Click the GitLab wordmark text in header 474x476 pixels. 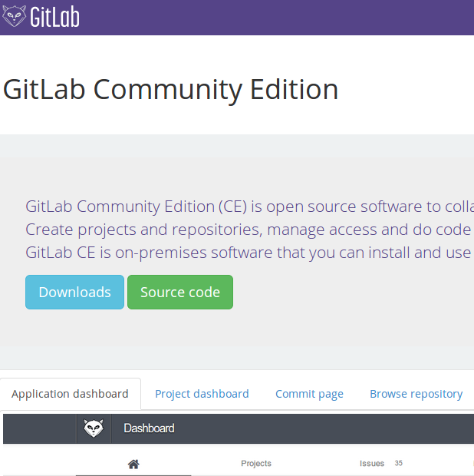(x=54, y=17)
